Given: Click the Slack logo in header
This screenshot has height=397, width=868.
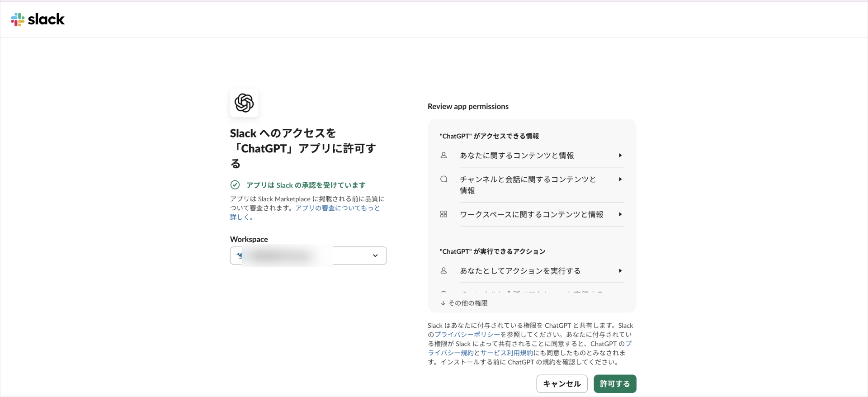Looking at the screenshot, I should (x=38, y=19).
